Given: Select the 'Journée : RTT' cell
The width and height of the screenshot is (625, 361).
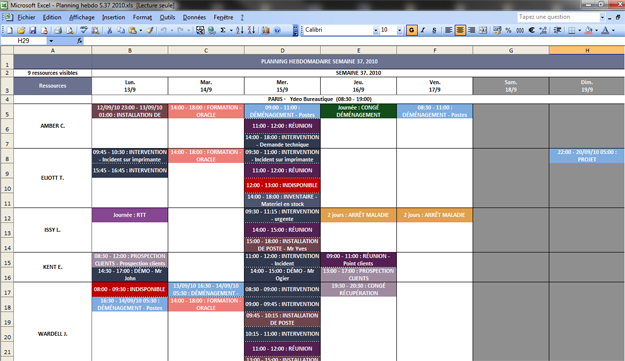Looking at the screenshot, I should tap(130, 215).
